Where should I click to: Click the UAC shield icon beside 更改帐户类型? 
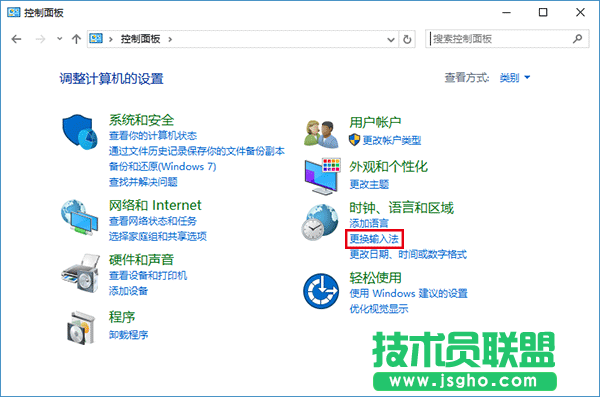click(x=354, y=140)
